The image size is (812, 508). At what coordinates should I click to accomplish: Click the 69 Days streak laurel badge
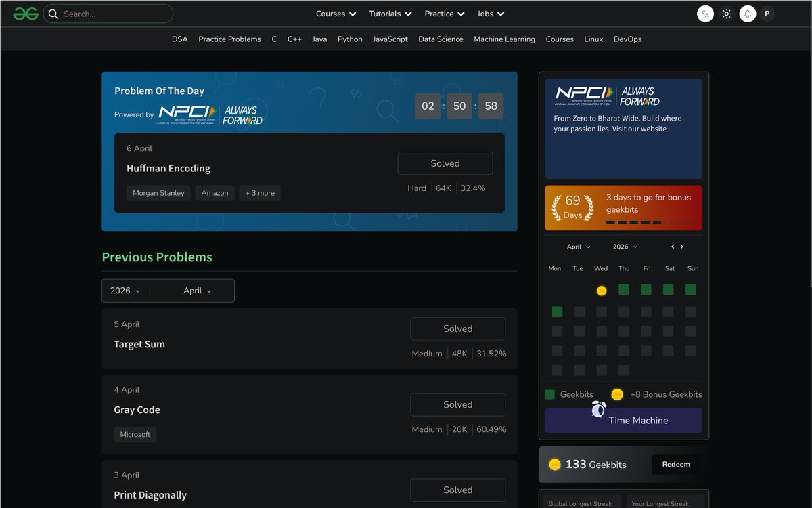point(572,207)
